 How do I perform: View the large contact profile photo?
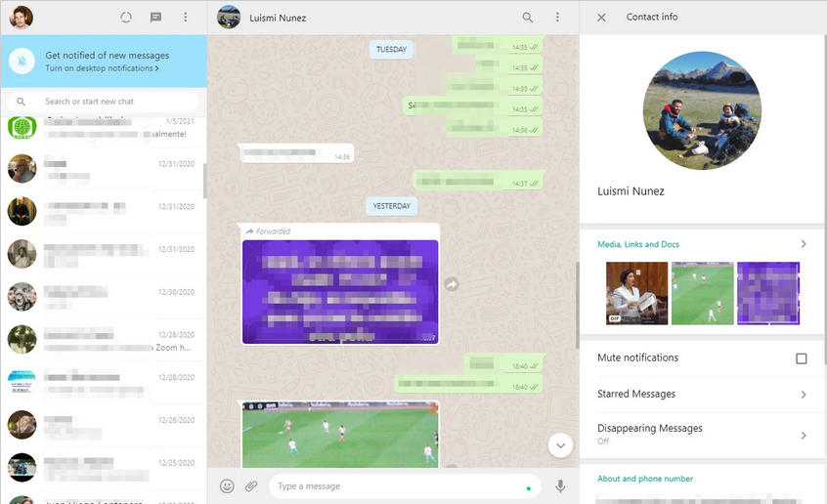point(702,110)
